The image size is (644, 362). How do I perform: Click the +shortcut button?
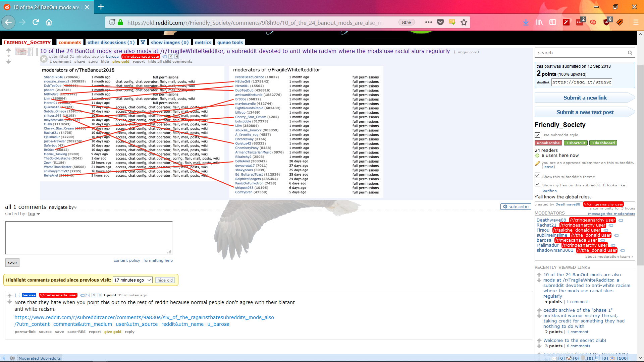click(576, 143)
